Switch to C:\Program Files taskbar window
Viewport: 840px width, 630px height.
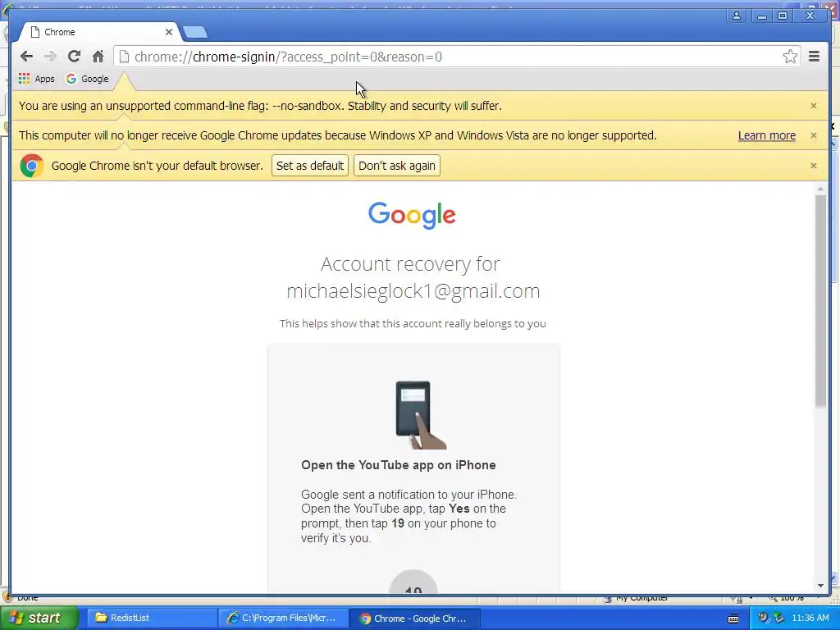coord(283,618)
